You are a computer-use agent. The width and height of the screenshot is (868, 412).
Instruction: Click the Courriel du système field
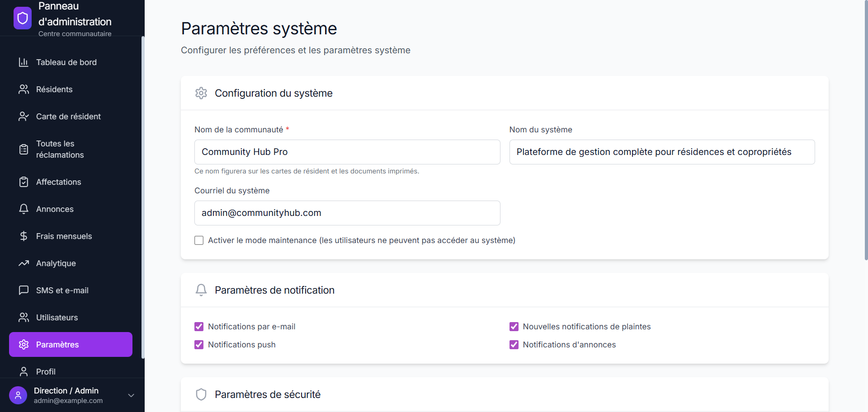347,213
